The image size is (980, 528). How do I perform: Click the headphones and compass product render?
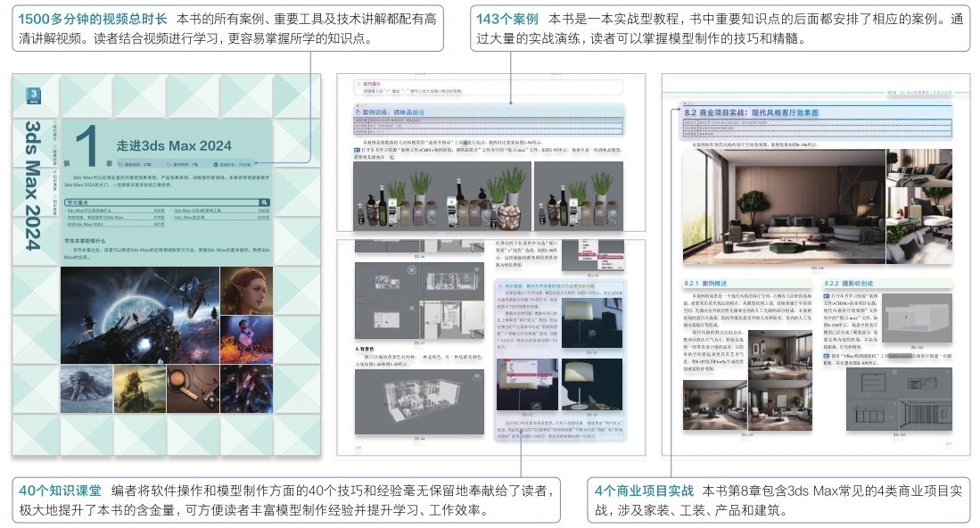(x=194, y=389)
